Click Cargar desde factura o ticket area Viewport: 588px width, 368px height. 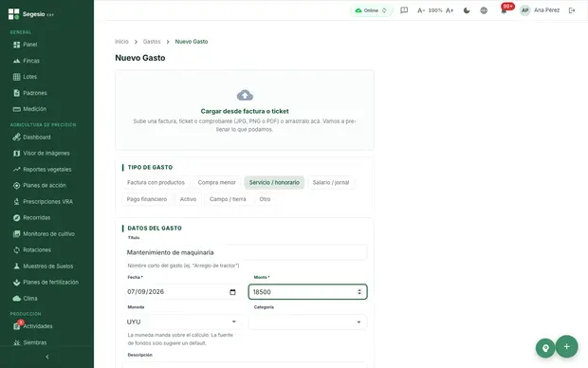(245, 110)
